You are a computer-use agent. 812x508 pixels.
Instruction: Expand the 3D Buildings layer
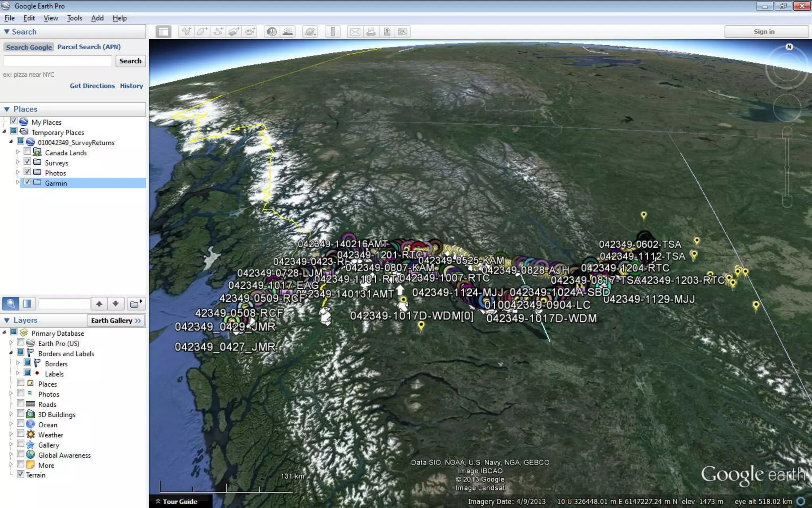click(x=11, y=414)
